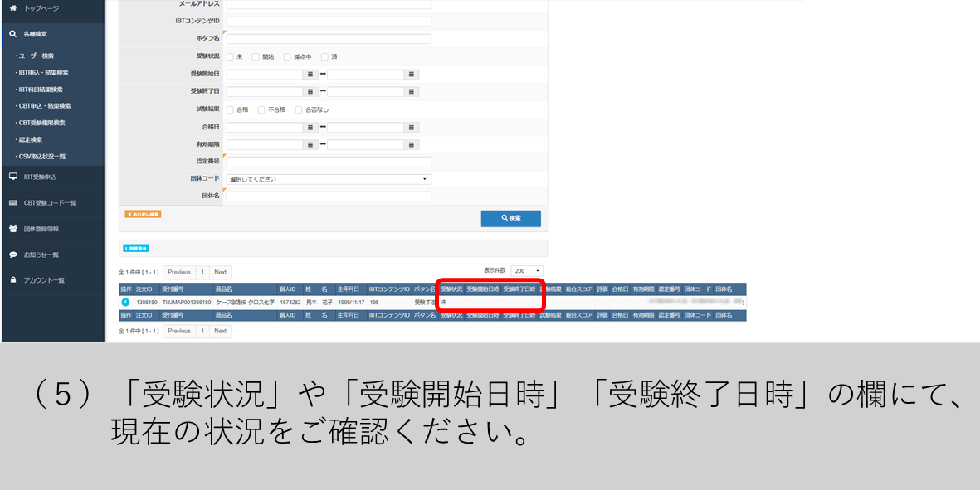Screen dimensions: 980x490
Task: Click the 有効期限 end date field
Action: pyautogui.click(x=366, y=145)
